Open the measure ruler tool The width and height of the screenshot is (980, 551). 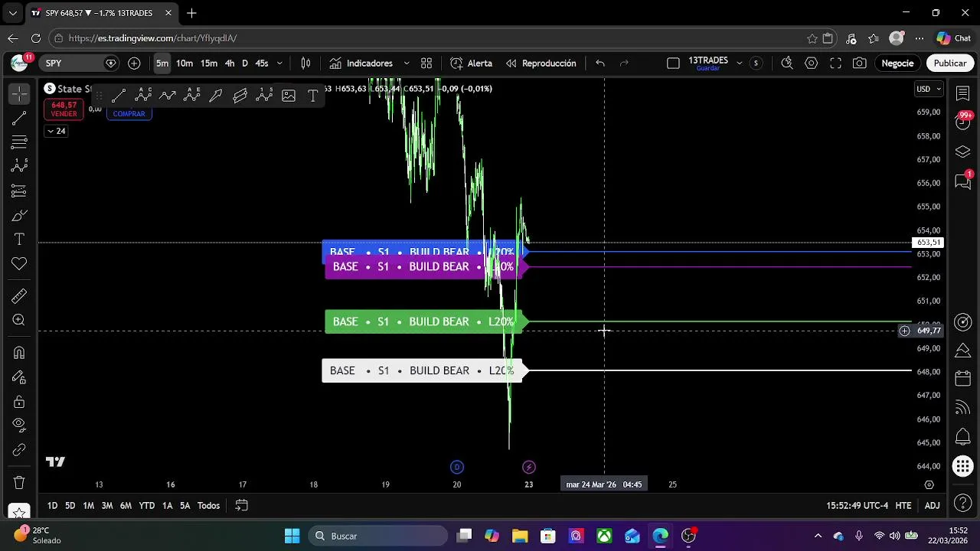(x=19, y=296)
